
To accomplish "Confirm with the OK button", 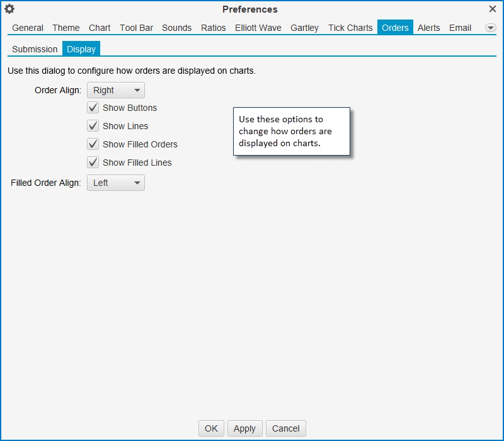I will click(x=211, y=428).
